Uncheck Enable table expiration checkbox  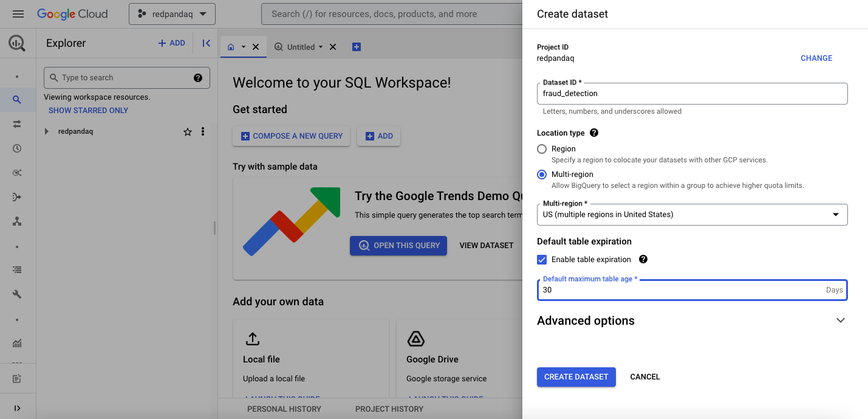pyautogui.click(x=542, y=260)
